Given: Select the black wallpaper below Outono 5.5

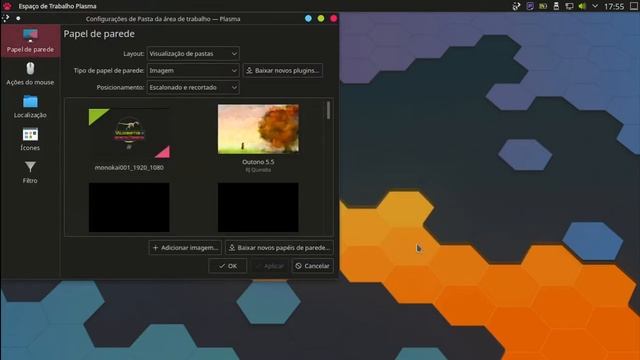Looking at the screenshot, I should point(258,207).
